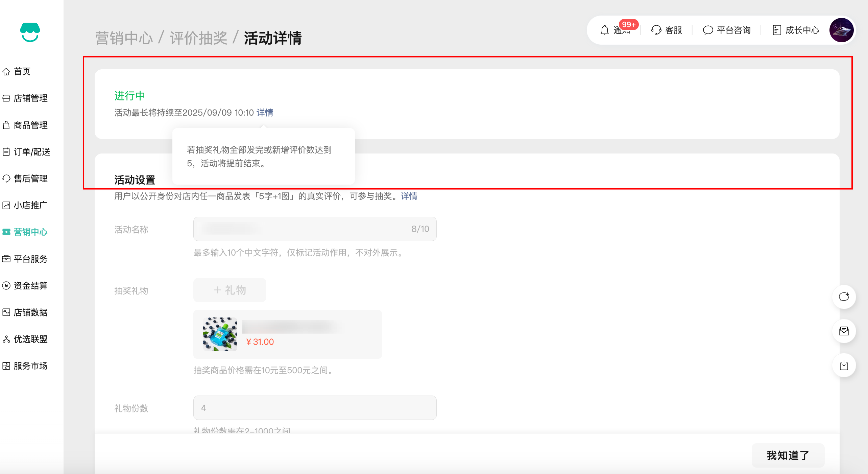Go to 首页 in sidebar
This screenshot has height=474, width=868.
(x=22, y=71)
